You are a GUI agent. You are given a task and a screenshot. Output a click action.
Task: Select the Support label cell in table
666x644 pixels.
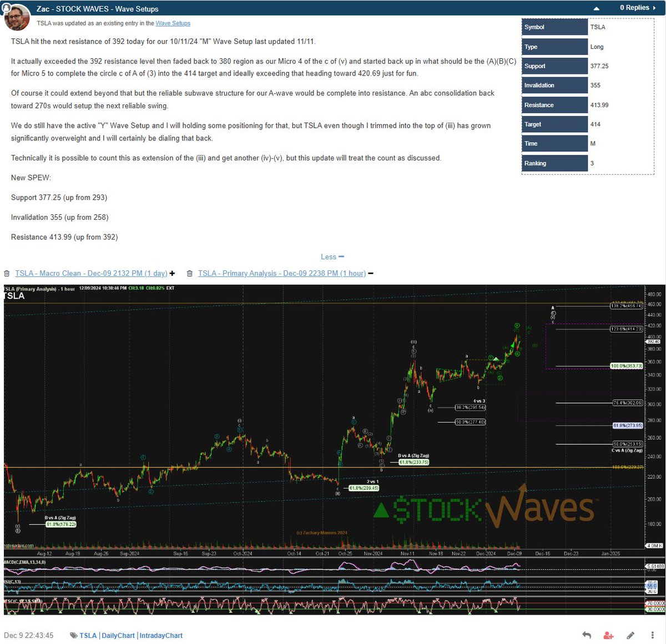pos(555,66)
